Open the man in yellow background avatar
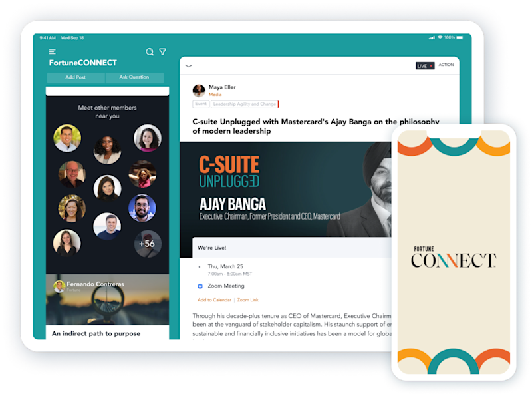532x396 pixels. pyautogui.click(x=67, y=138)
